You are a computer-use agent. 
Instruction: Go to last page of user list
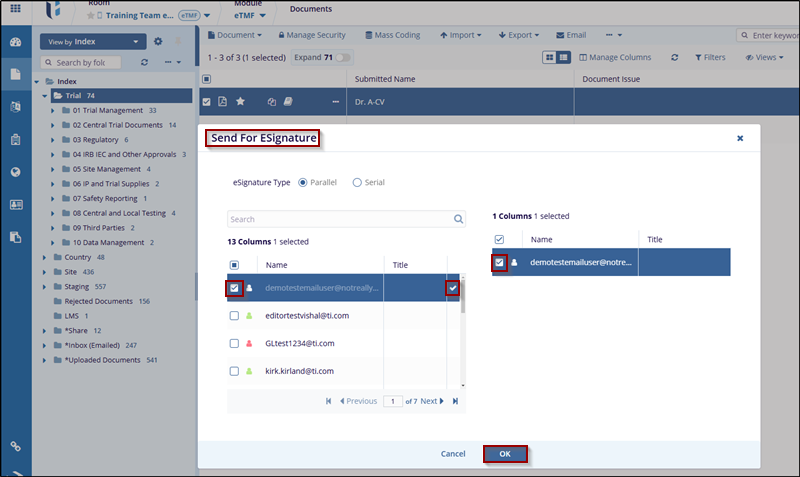(x=455, y=401)
